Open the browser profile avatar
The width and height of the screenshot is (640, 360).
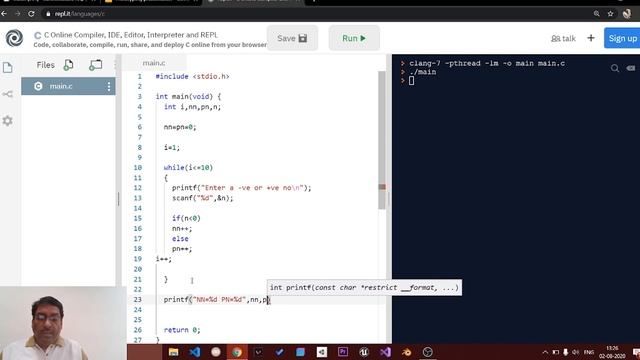(627, 13)
